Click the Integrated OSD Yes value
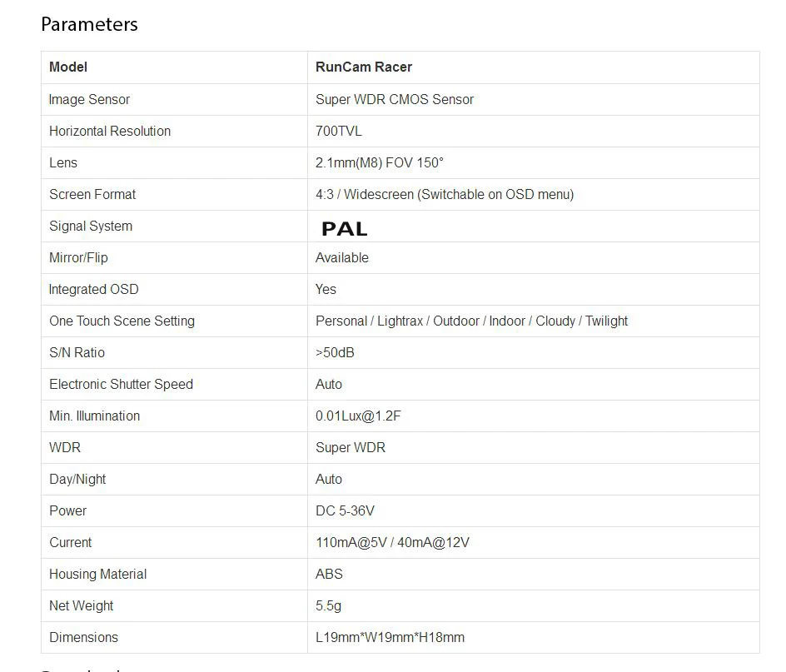 [x=326, y=289]
